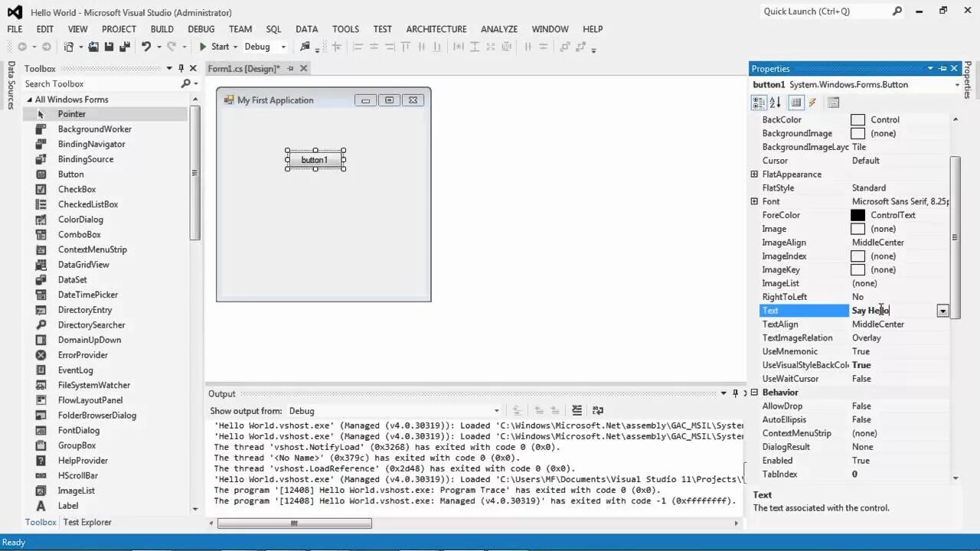This screenshot has width=980, height=551.
Task: Click the Property Pages icon
Action: pos(834,102)
